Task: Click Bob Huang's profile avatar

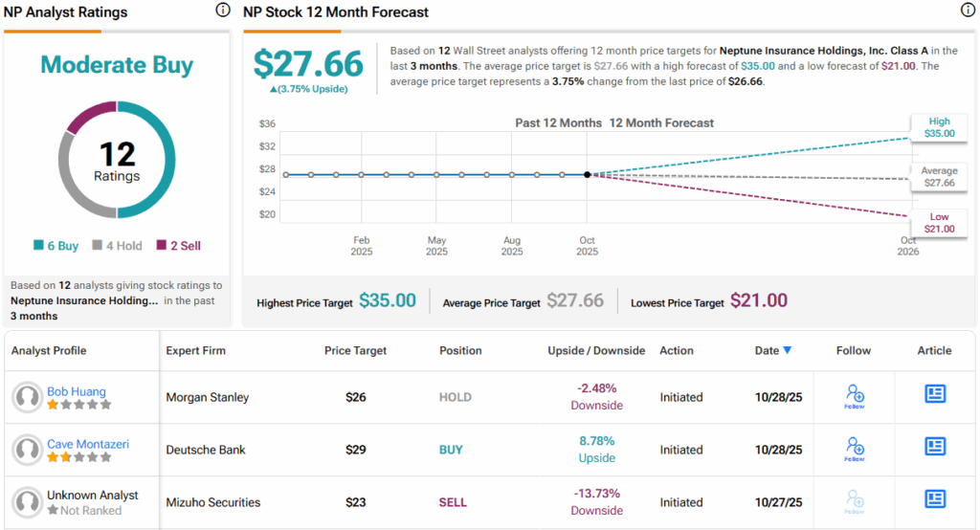Action: [x=28, y=397]
